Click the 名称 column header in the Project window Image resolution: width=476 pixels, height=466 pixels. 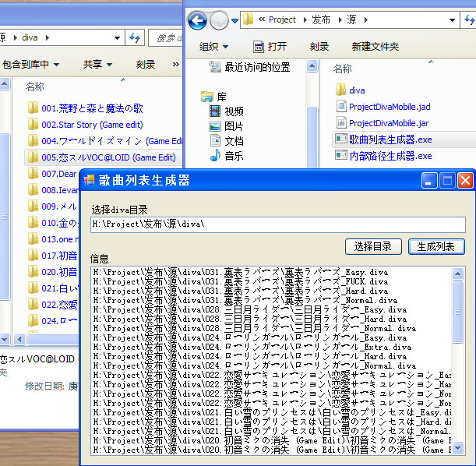(x=343, y=69)
